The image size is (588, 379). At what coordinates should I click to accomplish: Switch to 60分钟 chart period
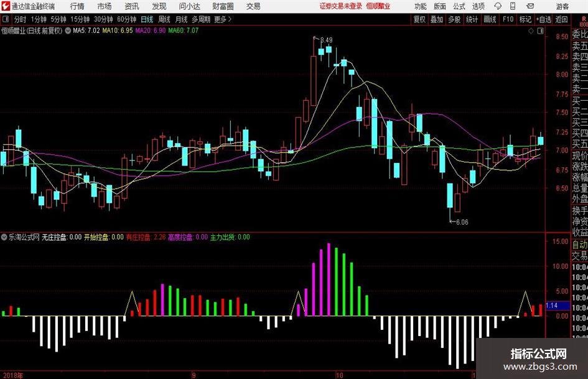tap(127, 19)
